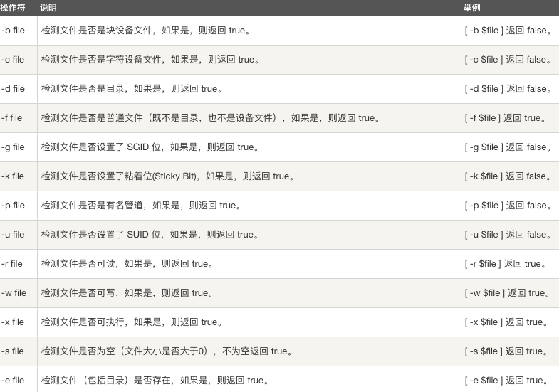
Task: Click example '[ -g $file ] 返回 false'
Action: click(x=508, y=147)
